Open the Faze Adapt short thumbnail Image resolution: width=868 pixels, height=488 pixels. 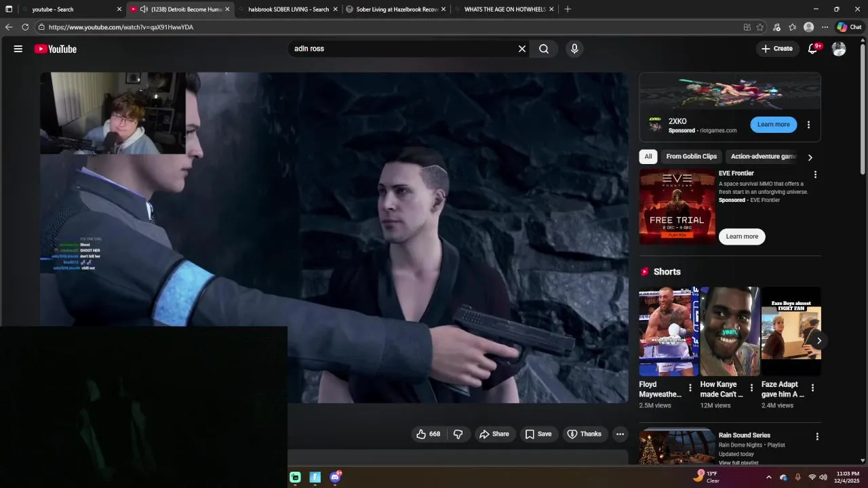791,331
